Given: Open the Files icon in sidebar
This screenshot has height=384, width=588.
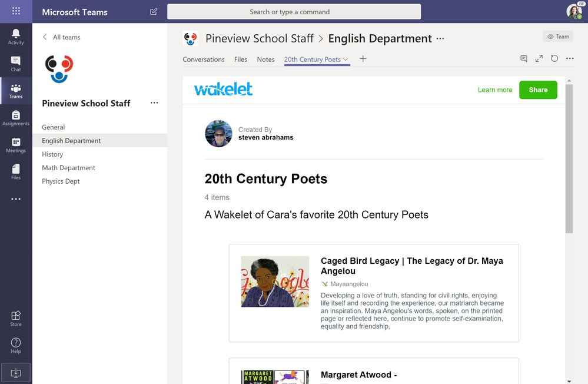Looking at the screenshot, I should point(16,172).
